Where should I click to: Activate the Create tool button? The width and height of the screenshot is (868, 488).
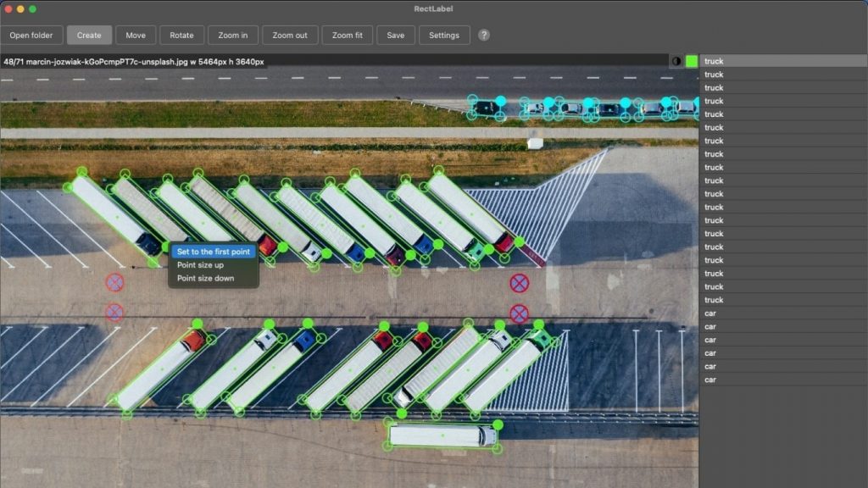(x=89, y=36)
